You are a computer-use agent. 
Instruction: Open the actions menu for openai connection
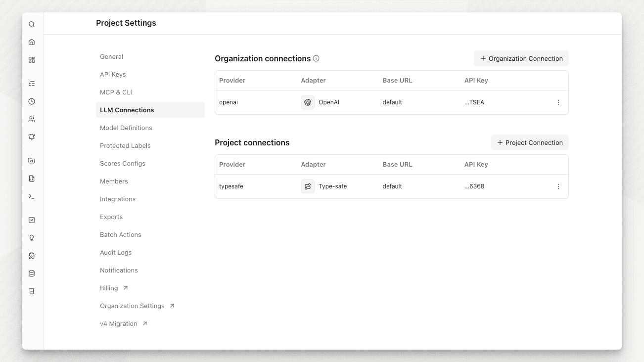(x=558, y=102)
